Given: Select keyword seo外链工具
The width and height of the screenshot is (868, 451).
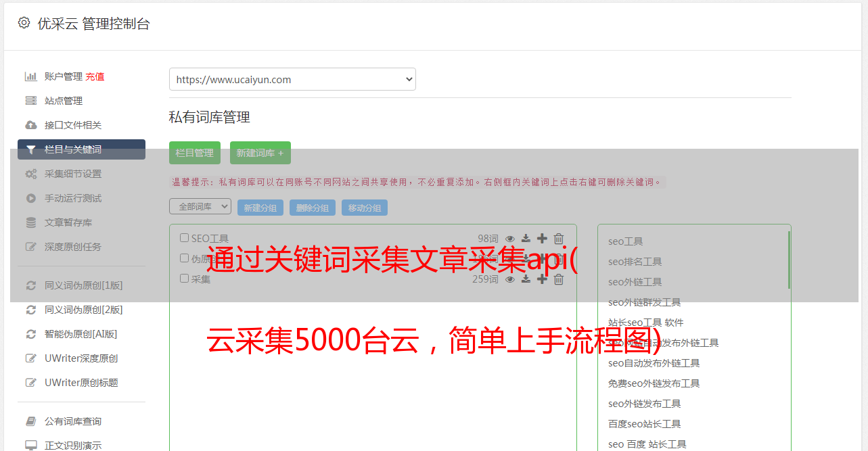Looking at the screenshot, I should pos(635,282).
